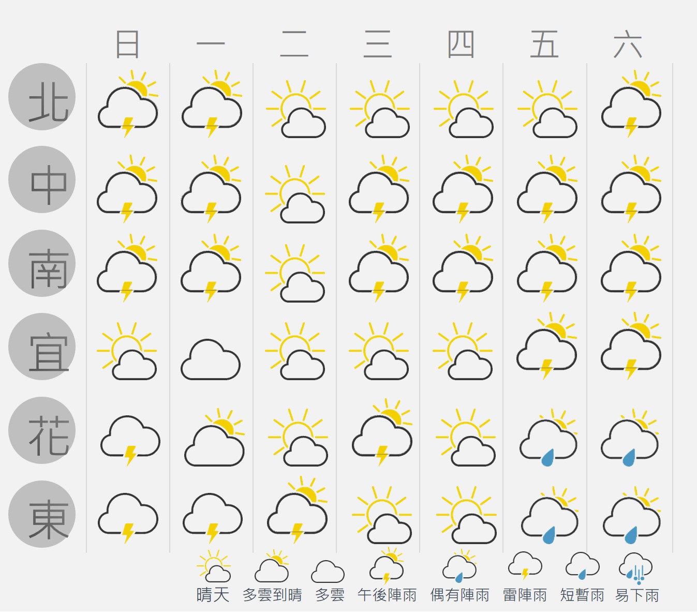
Task: Click the 北 region's Monday weather icon
Action: pos(212,104)
